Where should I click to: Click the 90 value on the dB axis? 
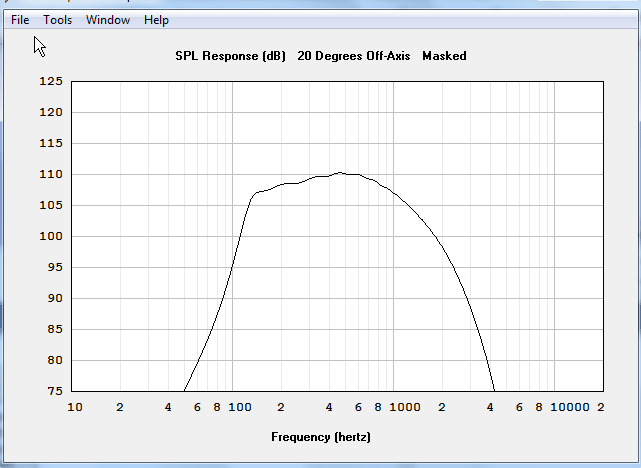55,298
